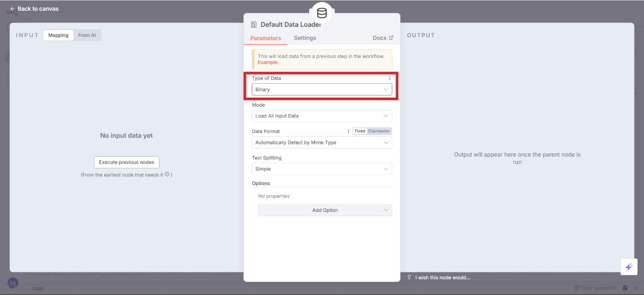Expand the Mode dropdown
This screenshot has width=644, height=295.
pyautogui.click(x=321, y=116)
